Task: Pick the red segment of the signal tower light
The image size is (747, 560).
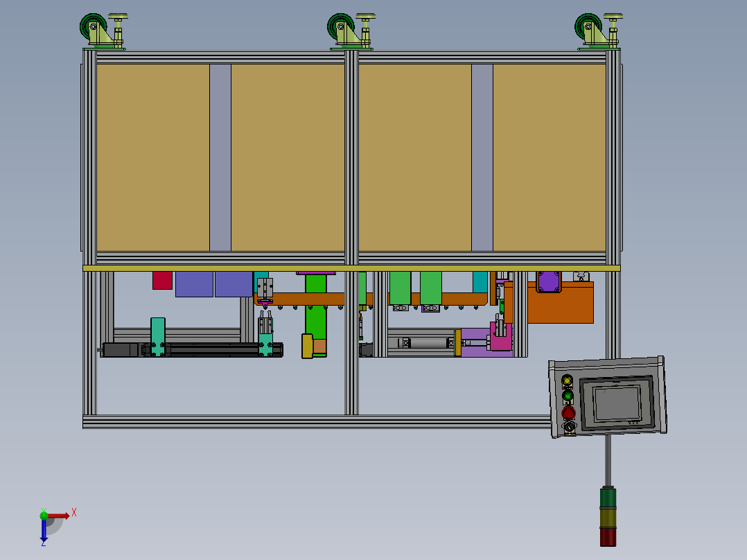Action: click(607, 536)
